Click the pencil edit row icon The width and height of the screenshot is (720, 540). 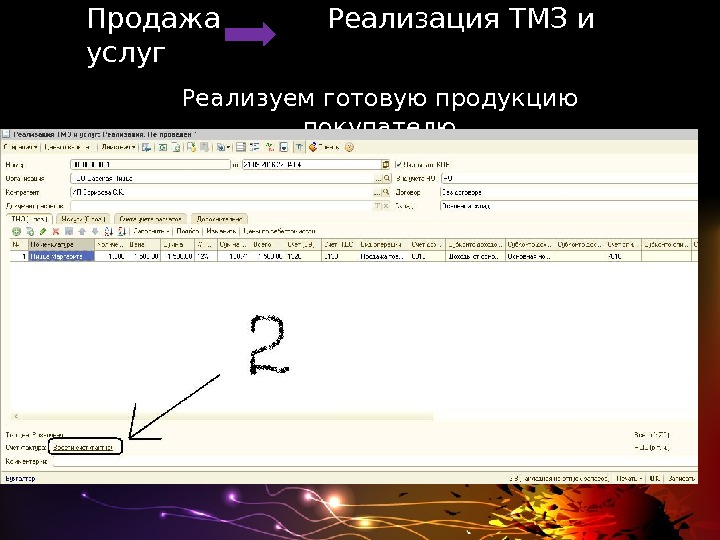tap(43, 231)
